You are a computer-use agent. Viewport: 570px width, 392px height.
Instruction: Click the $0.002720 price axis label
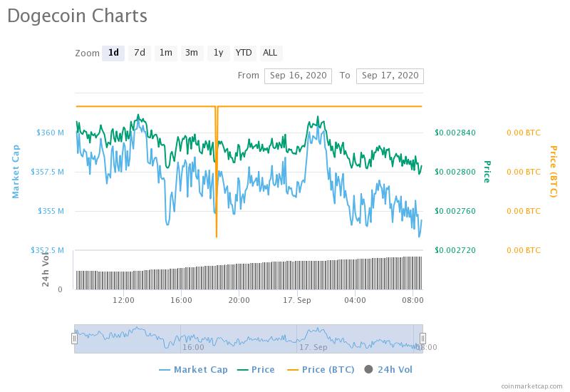[455, 250]
